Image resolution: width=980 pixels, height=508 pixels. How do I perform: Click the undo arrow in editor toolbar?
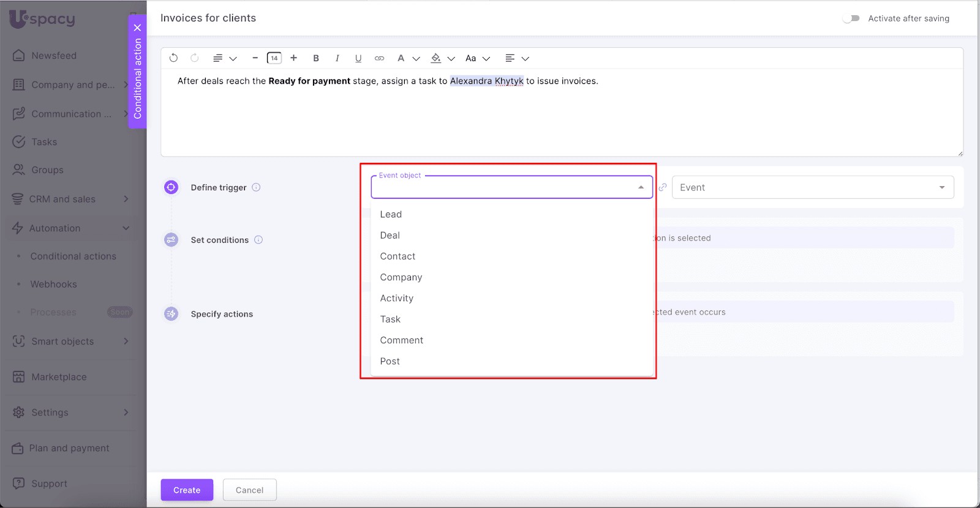point(174,58)
